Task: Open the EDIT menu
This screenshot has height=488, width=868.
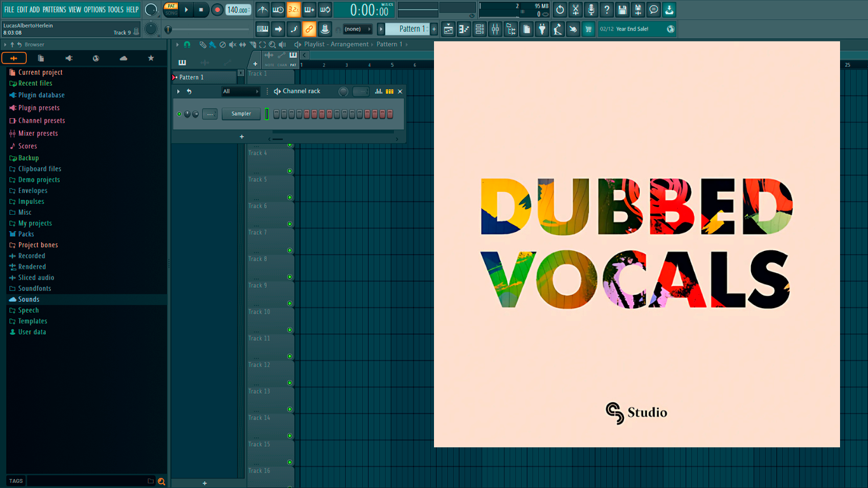Action: point(22,10)
